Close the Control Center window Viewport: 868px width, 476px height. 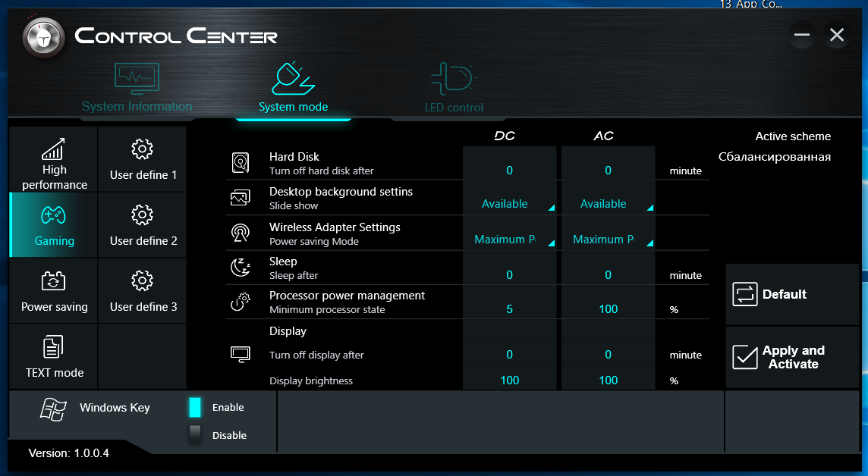click(x=836, y=35)
